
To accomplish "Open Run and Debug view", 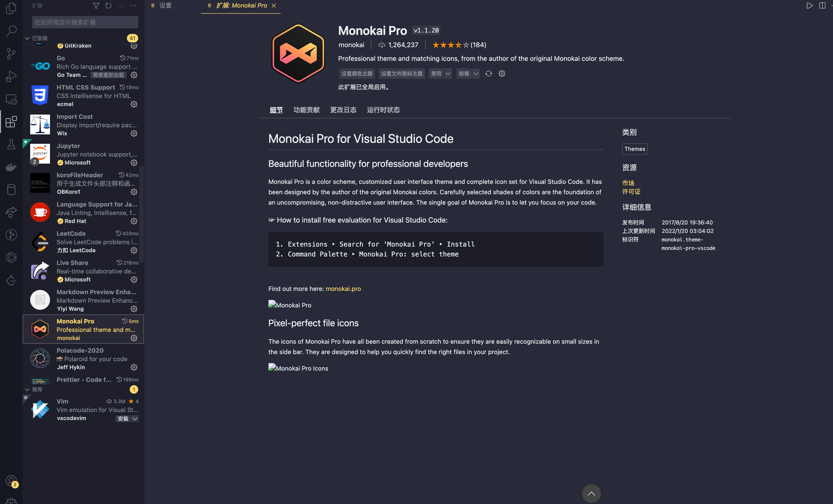I will pos(11,76).
